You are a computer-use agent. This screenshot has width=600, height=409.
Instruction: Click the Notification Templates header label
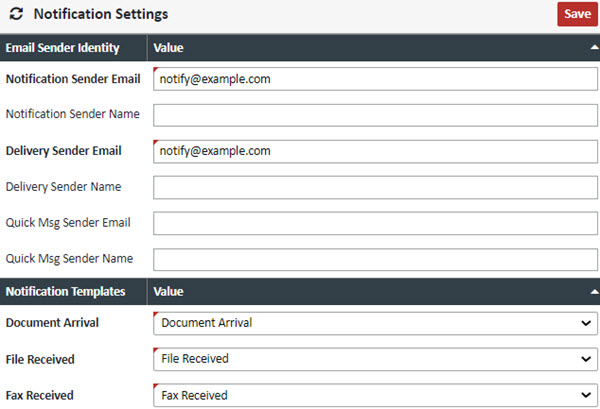(65, 292)
